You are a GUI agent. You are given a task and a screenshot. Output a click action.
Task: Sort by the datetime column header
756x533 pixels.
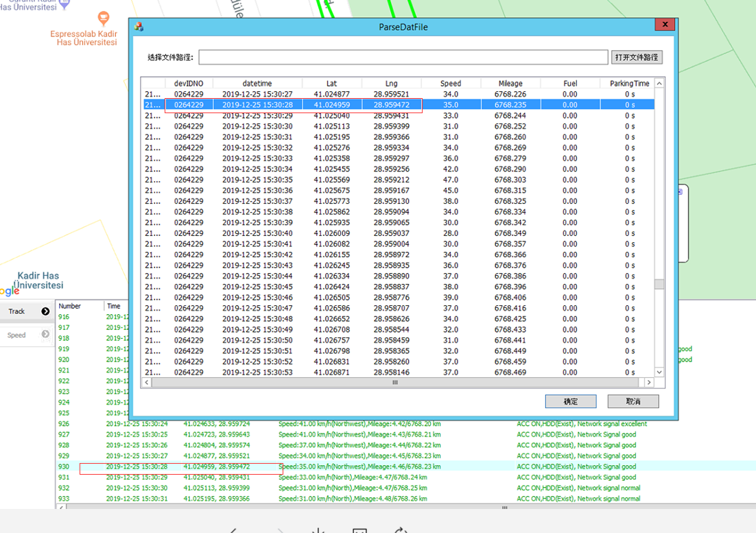tap(257, 84)
